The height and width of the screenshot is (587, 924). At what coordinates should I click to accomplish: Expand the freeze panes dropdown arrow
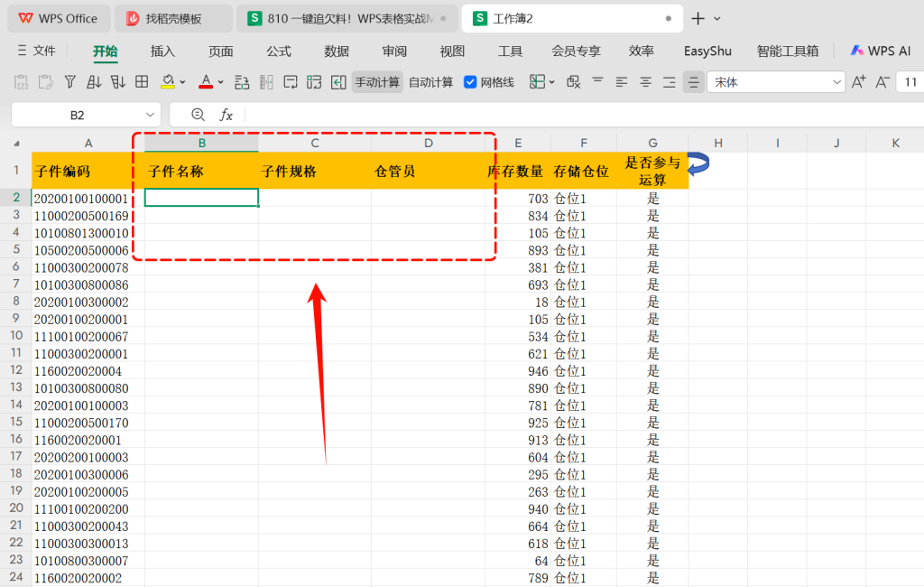552,82
